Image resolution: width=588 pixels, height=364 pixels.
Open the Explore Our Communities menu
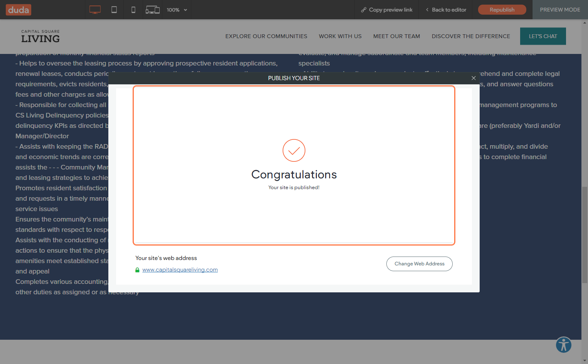(266, 36)
